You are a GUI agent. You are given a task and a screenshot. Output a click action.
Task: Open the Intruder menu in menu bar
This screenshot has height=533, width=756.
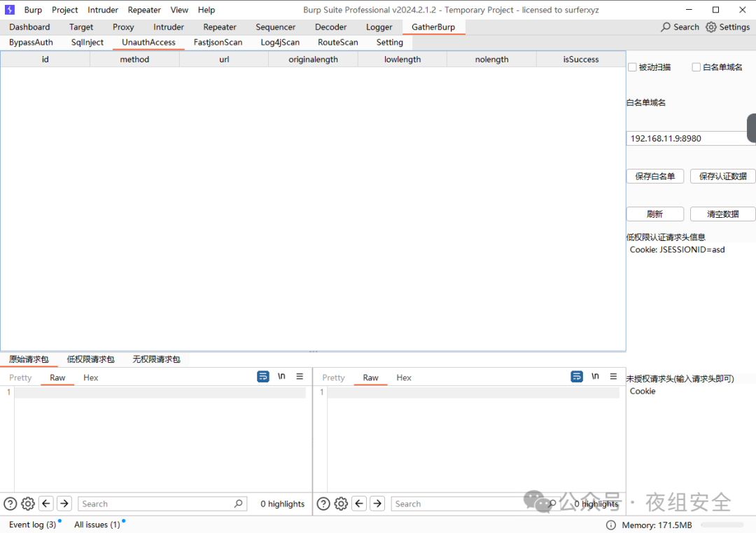click(103, 10)
